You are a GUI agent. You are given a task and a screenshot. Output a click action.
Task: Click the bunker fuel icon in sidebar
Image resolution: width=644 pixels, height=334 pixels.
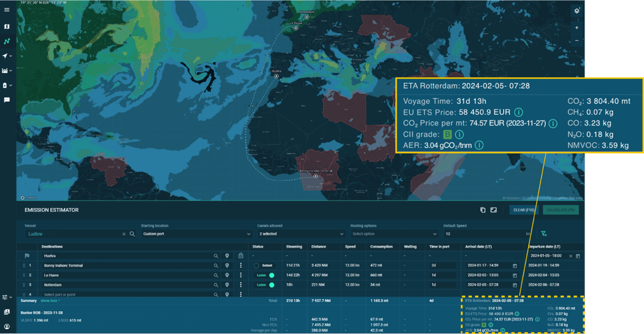6,85
